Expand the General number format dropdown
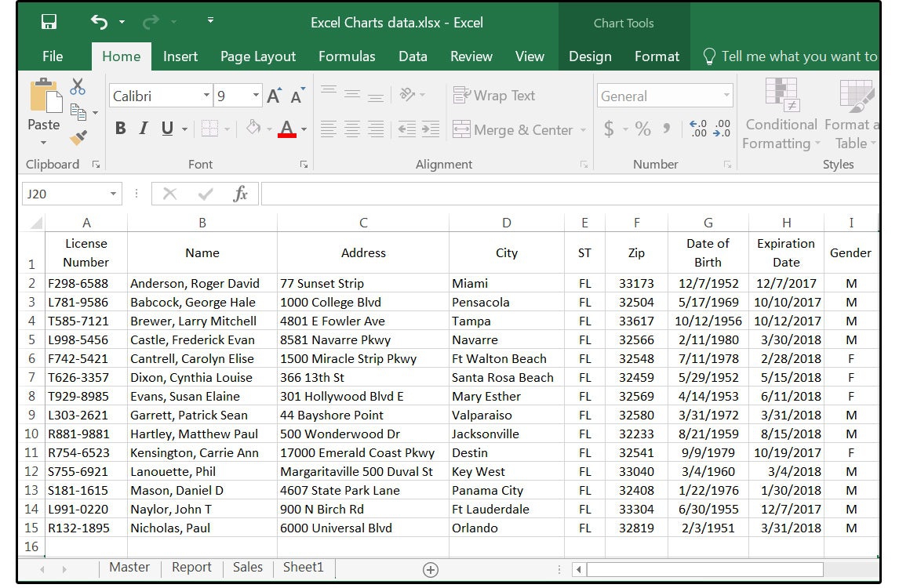 click(x=726, y=96)
